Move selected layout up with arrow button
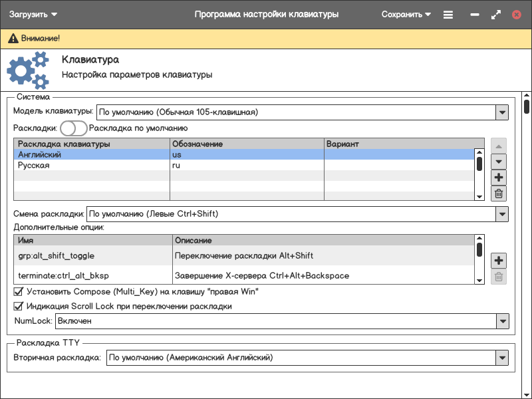Screen dimensions: 532x399 click(x=499, y=145)
